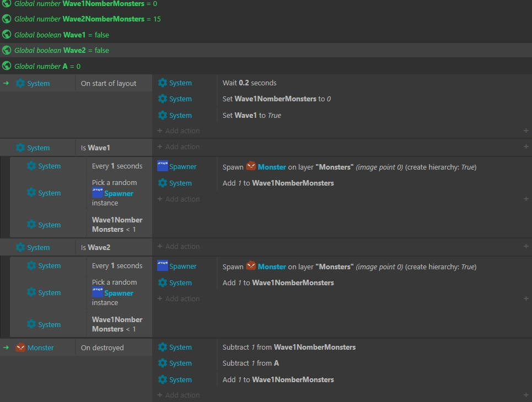The height and width of the screenshot is (402, 532).
Task: Click the Spawner icon in the Is Wave1 spawn action
Action: point(163,166)
